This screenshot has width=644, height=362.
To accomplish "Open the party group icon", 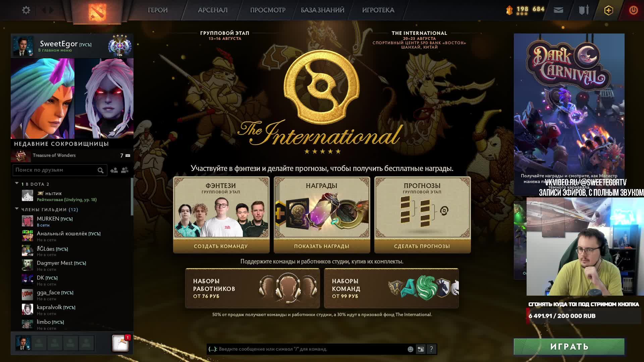I will tap(125, 170).
